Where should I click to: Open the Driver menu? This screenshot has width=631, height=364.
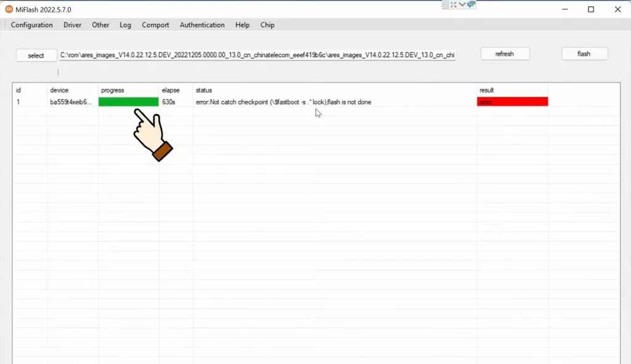click(x=72, y=25)
